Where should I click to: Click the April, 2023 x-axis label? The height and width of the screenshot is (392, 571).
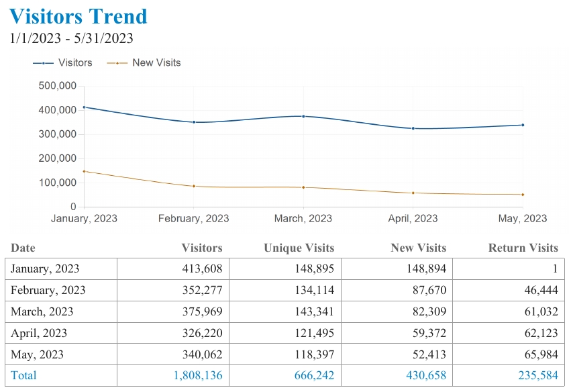pos(413,219)
